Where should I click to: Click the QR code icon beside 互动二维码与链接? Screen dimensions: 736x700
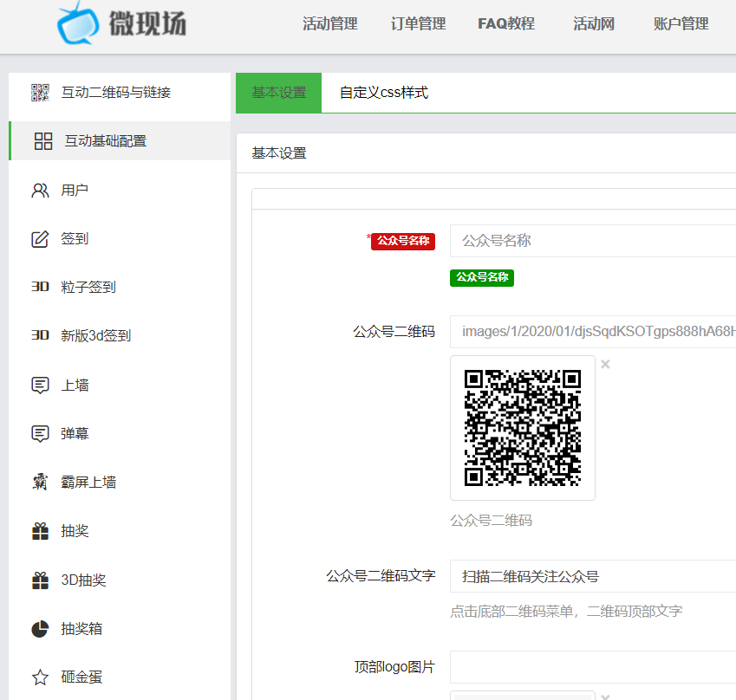(x=40, y=93)
